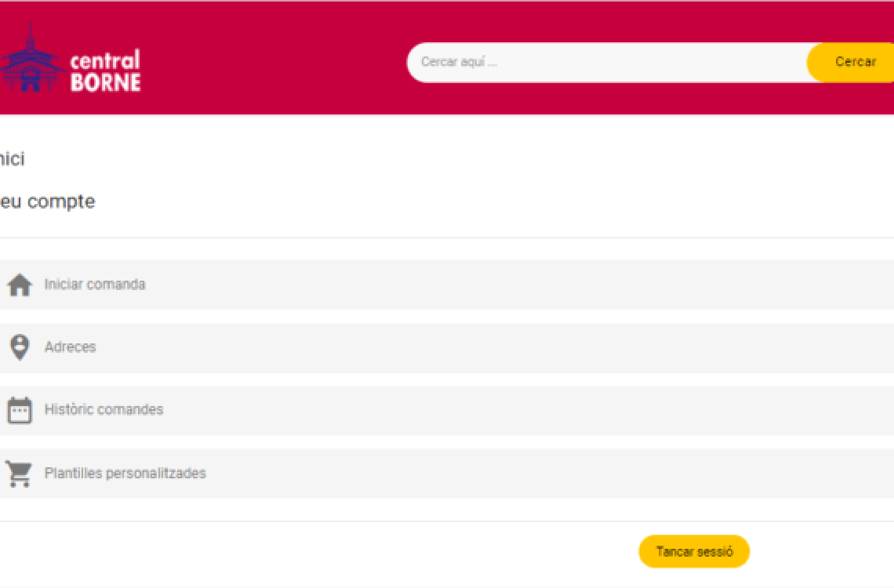Image resolution: width=894 pixels, height=588 pixels.
Task: Open the Històric comandes menu entry
Action: tap(447, 410)
